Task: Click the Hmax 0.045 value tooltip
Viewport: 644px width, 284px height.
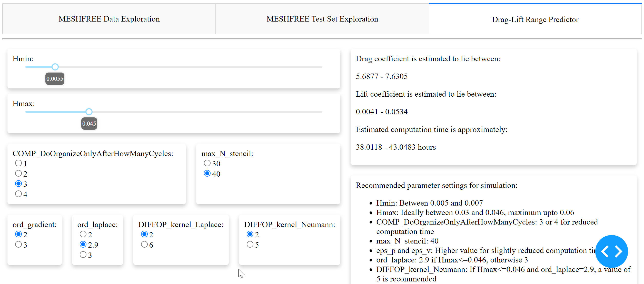Action: coord(89,124)
